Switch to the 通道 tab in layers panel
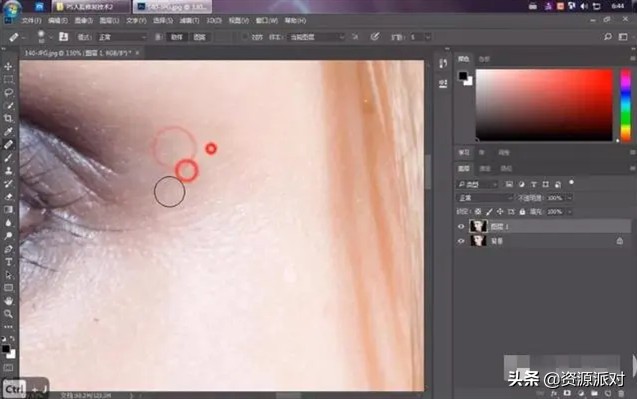The width and height of the screenshot is (637, 399). point(485,169)
